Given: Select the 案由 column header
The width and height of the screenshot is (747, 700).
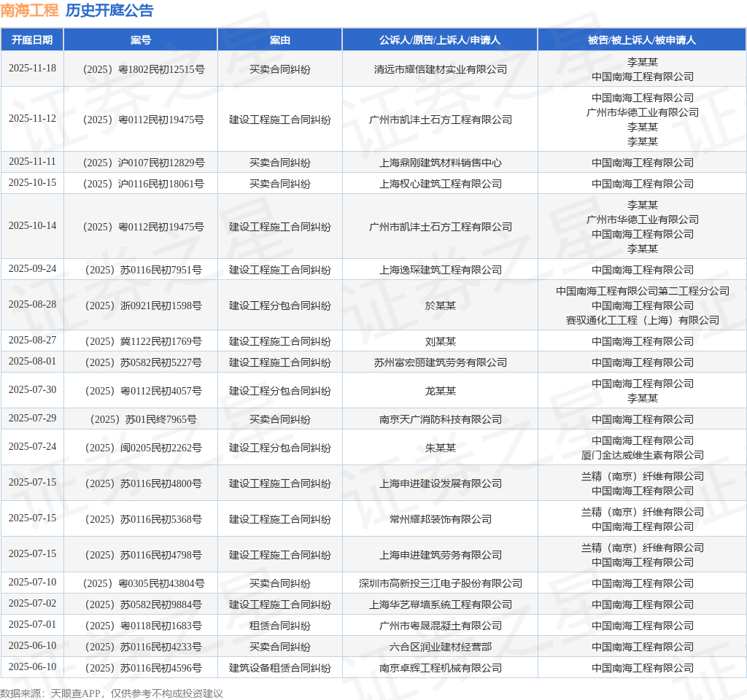Looking at the screenshot, I should pos(279,40).
